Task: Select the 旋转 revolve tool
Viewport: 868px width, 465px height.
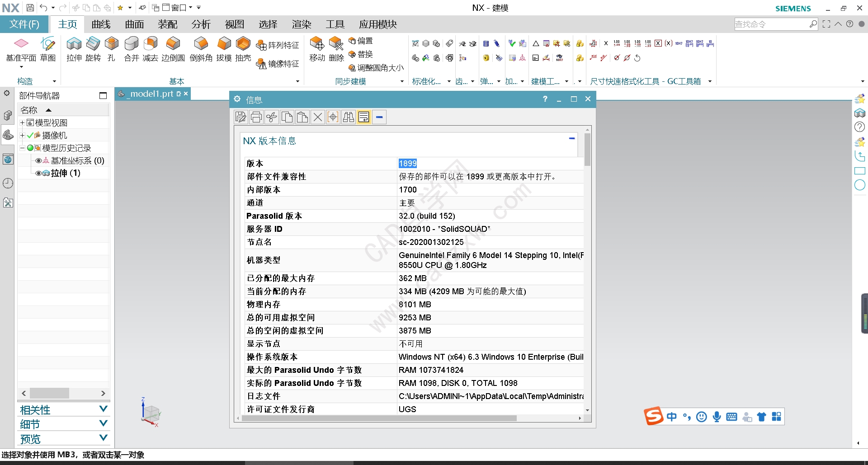Action: coord(93,49)
